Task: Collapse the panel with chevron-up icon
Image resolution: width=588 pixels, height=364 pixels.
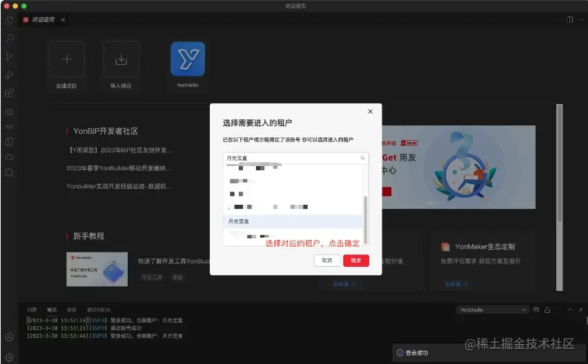Action: (x=569, y=310)
